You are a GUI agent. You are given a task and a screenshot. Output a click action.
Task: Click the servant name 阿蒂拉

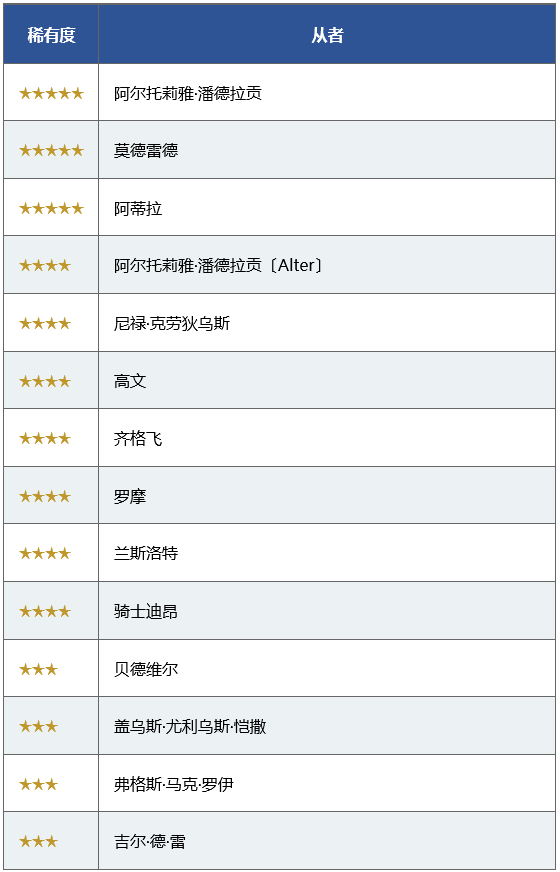pos(138,209)
